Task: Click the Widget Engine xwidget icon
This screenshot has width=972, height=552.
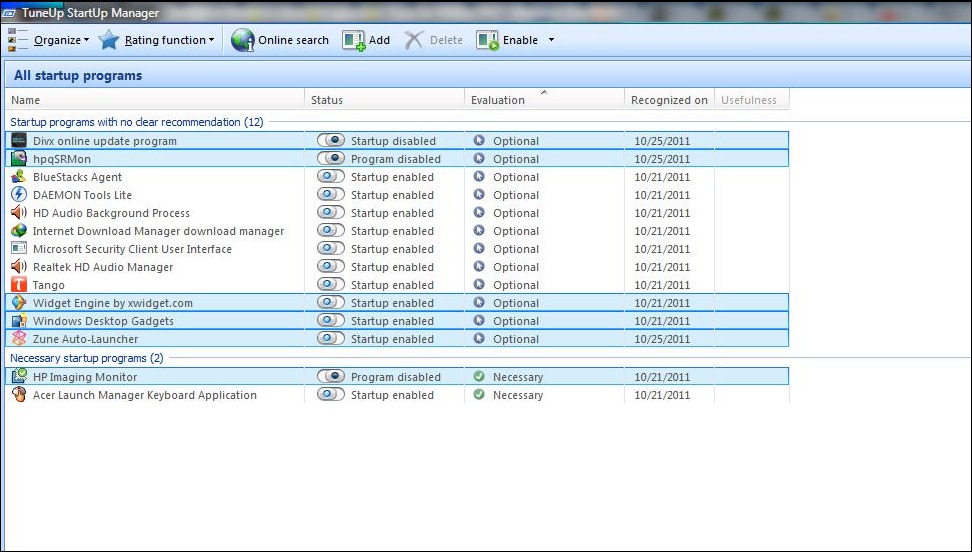Action: tap(19, 302)
